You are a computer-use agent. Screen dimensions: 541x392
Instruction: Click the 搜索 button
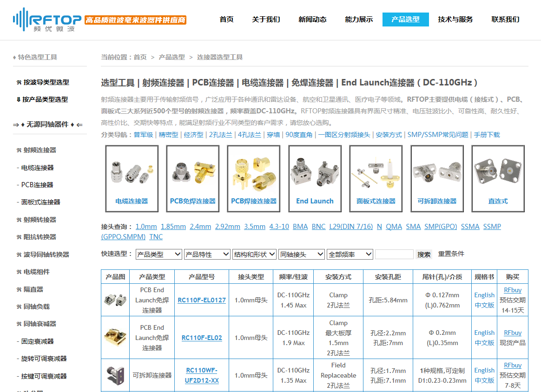(424, 255)
